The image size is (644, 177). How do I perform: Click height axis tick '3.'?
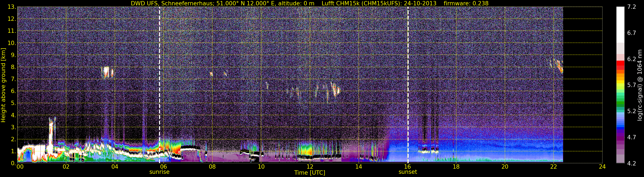pos(13,127)
